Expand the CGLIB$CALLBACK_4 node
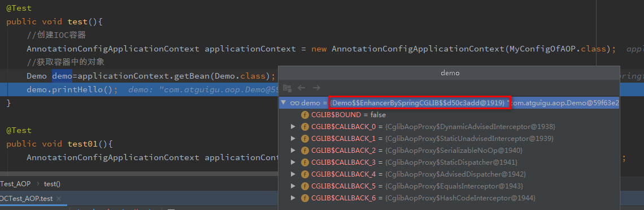 293,174
